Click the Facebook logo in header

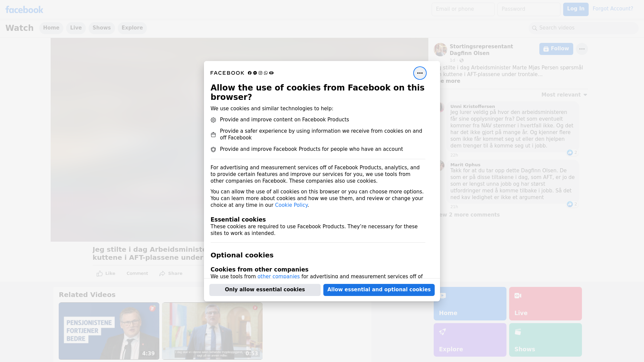click(24, 10)
